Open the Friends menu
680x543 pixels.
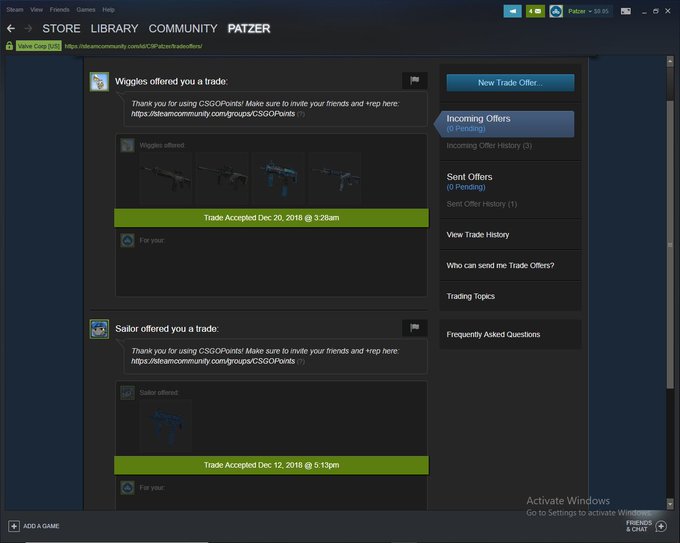tap(59, 10)
